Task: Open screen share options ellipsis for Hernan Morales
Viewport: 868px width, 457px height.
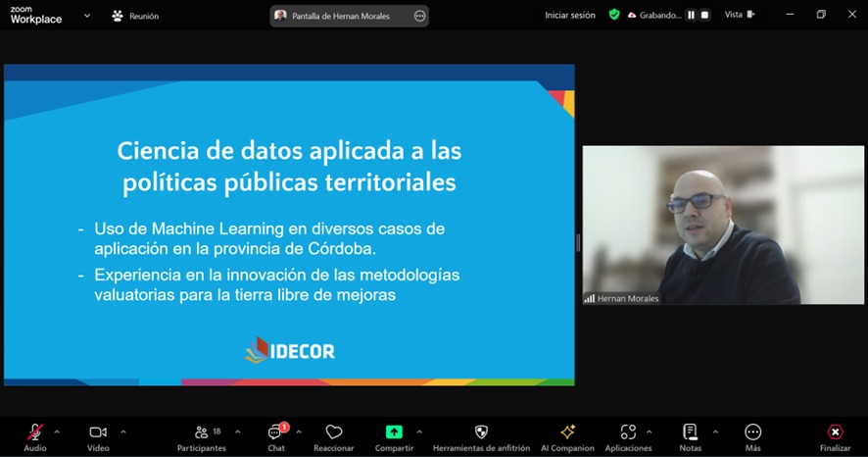Action: pyautogui.click(x=419, y=16)
